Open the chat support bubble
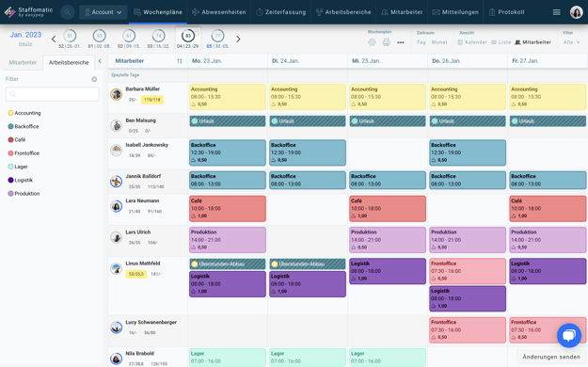Image resolution: width=588 pixels, height=367 pixels. point(569,335)
